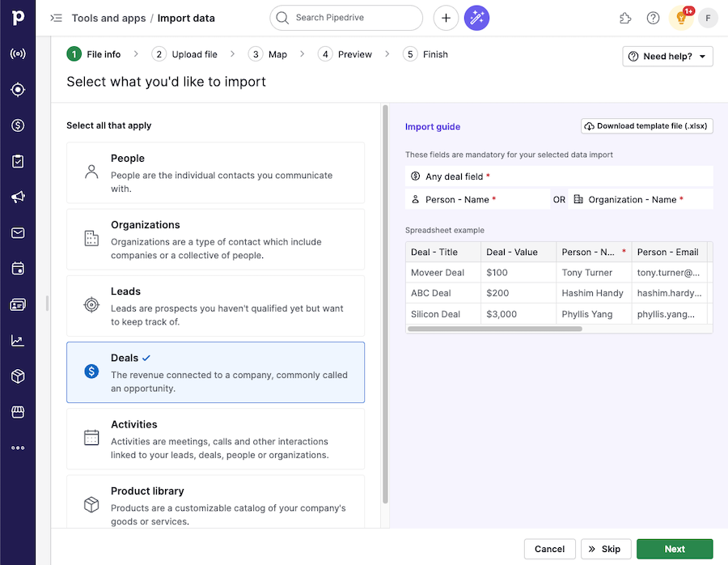Click the quick add plus button
The image size is (728, 565).
point(446,18)
